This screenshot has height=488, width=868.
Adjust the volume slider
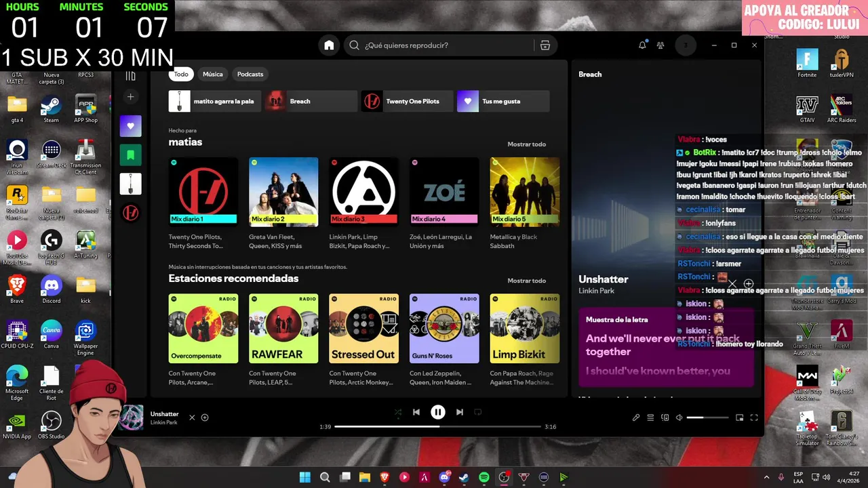[x=707, y=418]
